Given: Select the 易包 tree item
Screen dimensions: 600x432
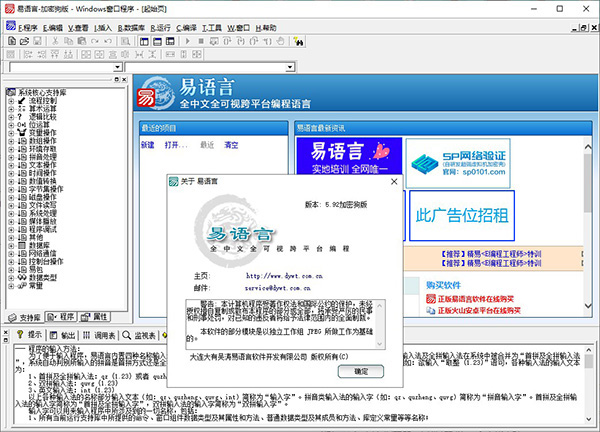Looking at the screenshot, I should (36, 269).
